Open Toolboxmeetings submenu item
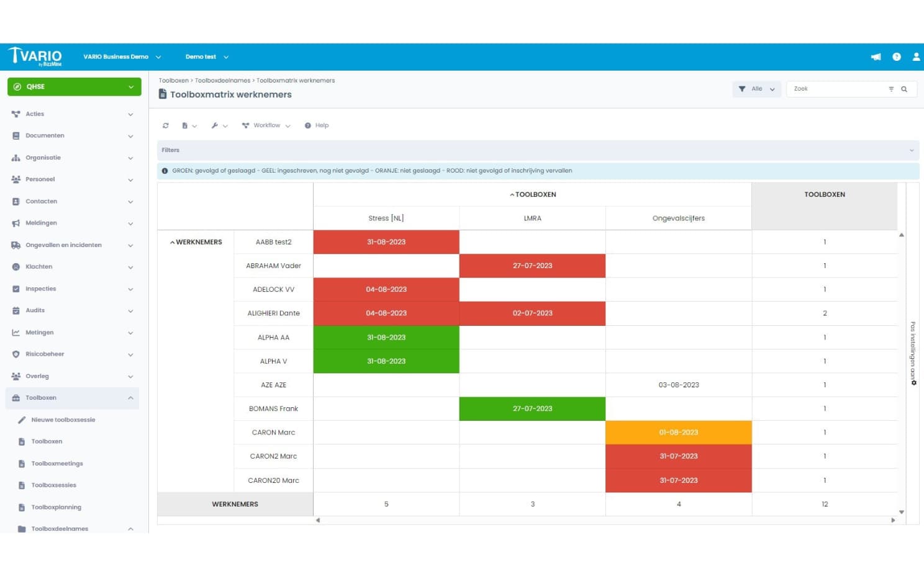Screen dimensions: 924x576 click(57, 464)
